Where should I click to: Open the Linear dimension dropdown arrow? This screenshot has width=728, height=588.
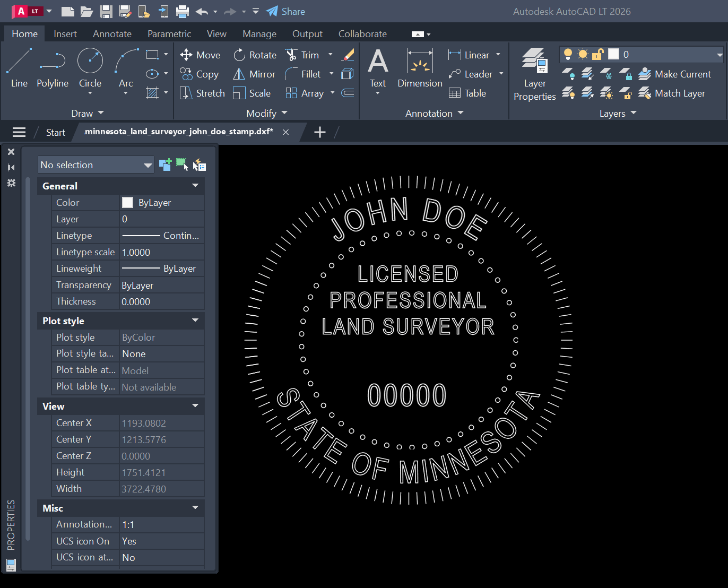tap(498, 55)
